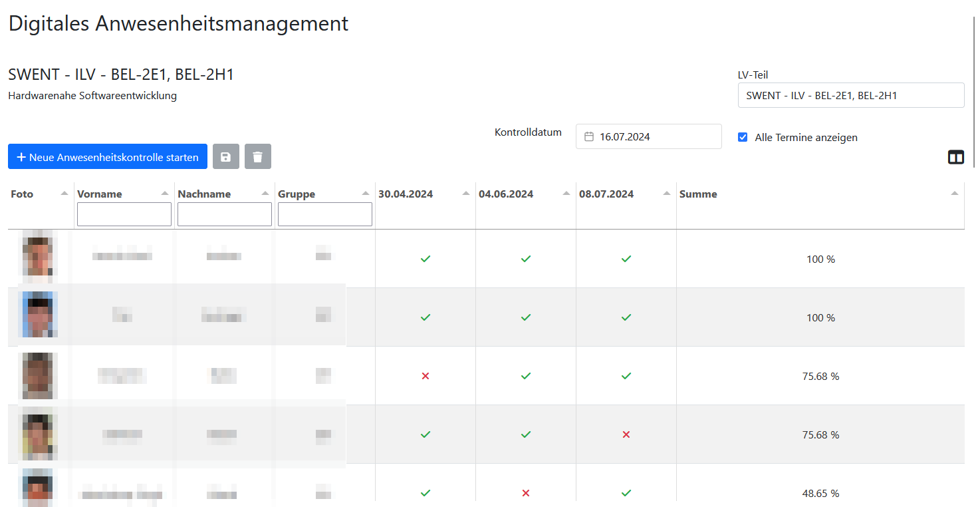Open the column layout toggle icon
Image resolution: width=980 pixels, height=507 pixels.
pyautogui.click(x=955, y=157)
